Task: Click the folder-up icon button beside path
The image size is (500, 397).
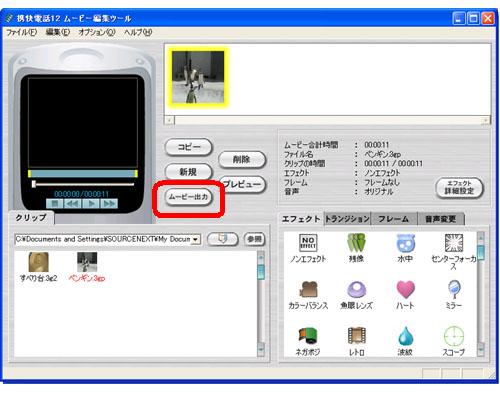Action: pyautogui.click(x=223, y=239)
